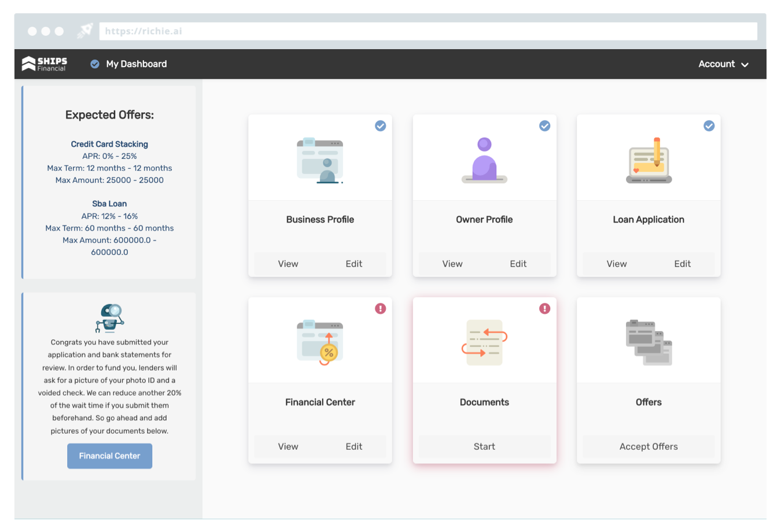The width and height of the screenshot is (781, 532).
Task: Click the Documents card title
Action: 484,402
